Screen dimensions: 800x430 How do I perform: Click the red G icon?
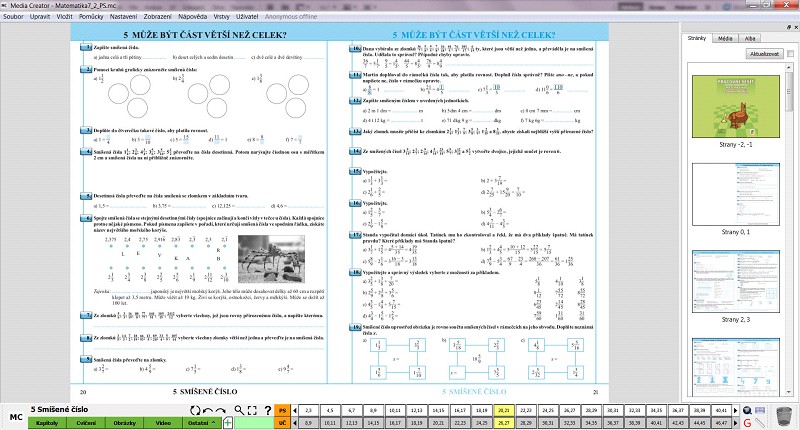(x=747, y=423)
